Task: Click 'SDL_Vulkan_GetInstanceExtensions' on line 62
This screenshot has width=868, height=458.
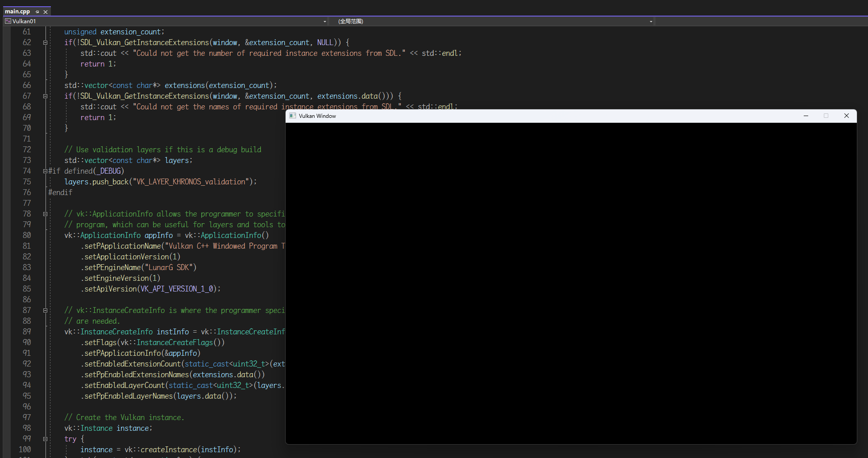Action: tap(145, 43)
